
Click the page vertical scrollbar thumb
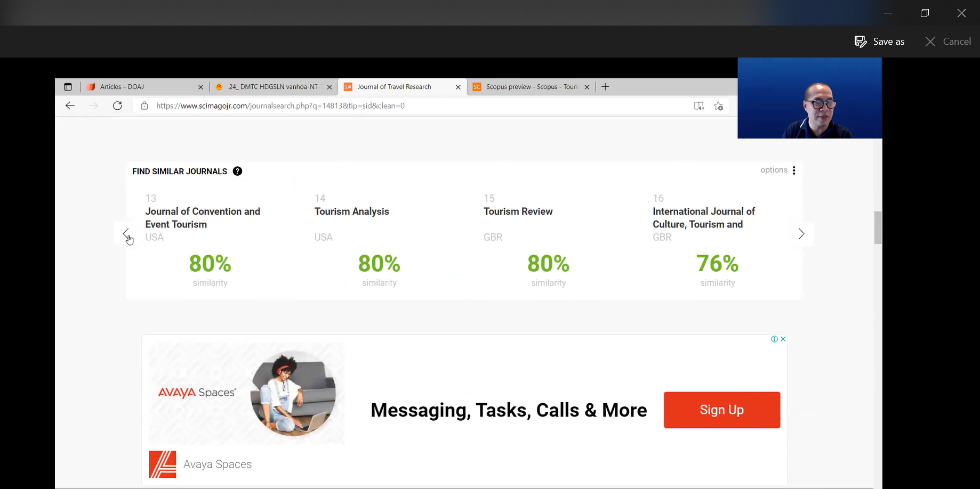point(878,227)
